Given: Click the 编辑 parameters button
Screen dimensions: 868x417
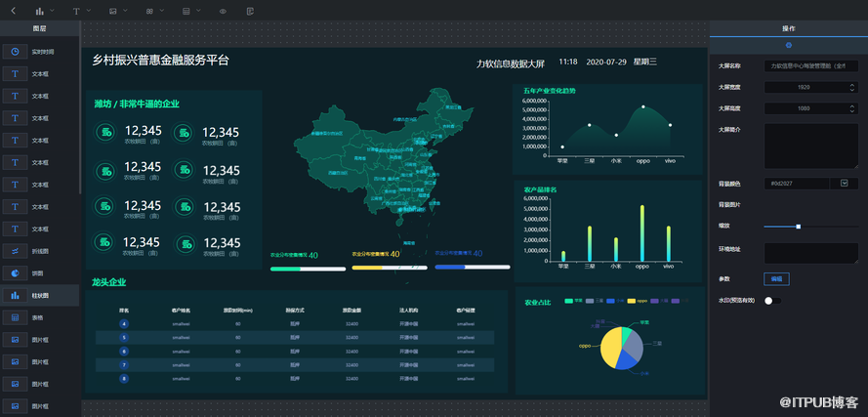Looking at the screenshot, I should coord(776,279).
